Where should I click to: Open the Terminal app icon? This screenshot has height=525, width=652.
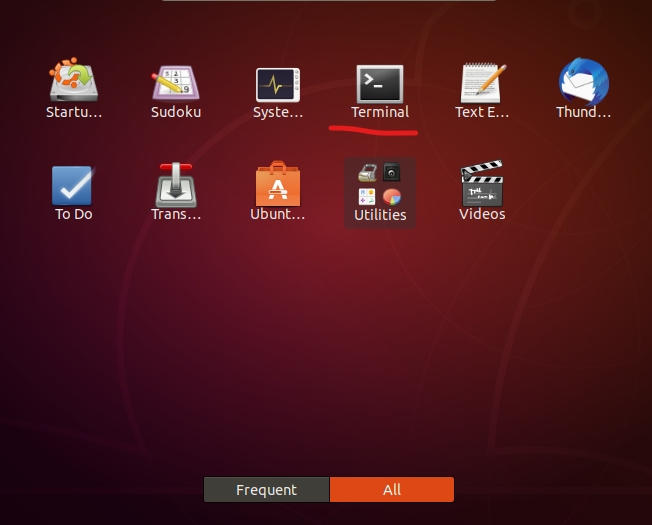tap(380, 83)
